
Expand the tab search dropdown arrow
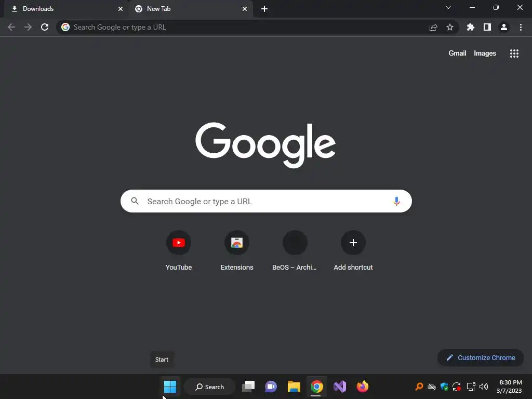coord(448,7)
